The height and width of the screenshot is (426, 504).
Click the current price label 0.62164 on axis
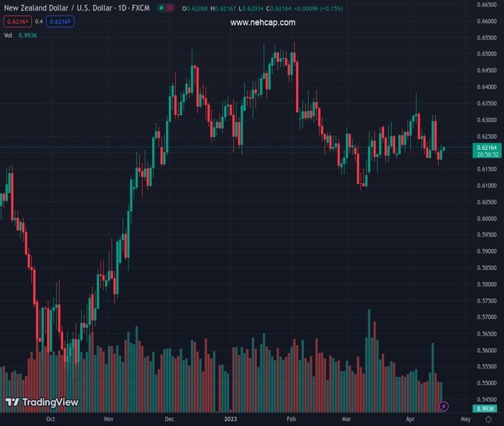486,147
